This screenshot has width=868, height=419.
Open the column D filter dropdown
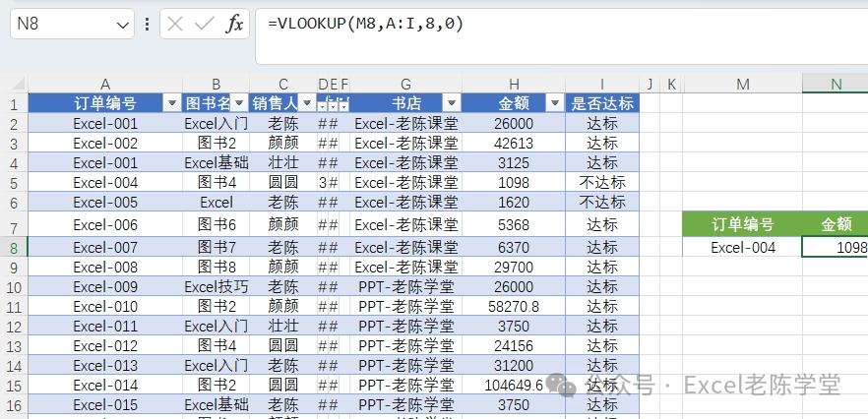322,104
